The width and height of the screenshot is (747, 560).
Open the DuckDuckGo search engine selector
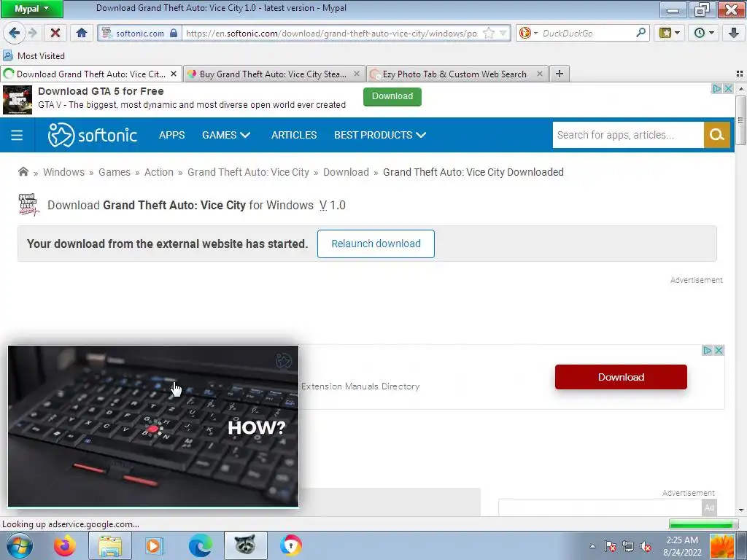coord(528,33)
